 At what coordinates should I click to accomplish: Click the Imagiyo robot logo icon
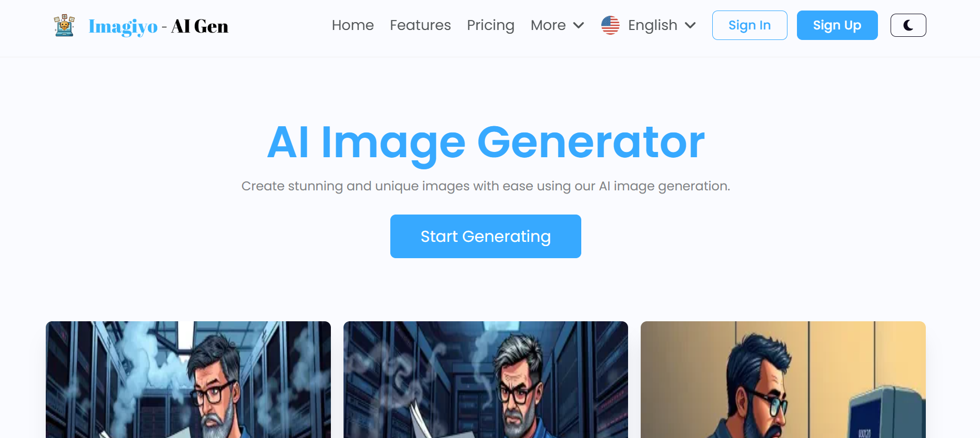tap(64, 25)
